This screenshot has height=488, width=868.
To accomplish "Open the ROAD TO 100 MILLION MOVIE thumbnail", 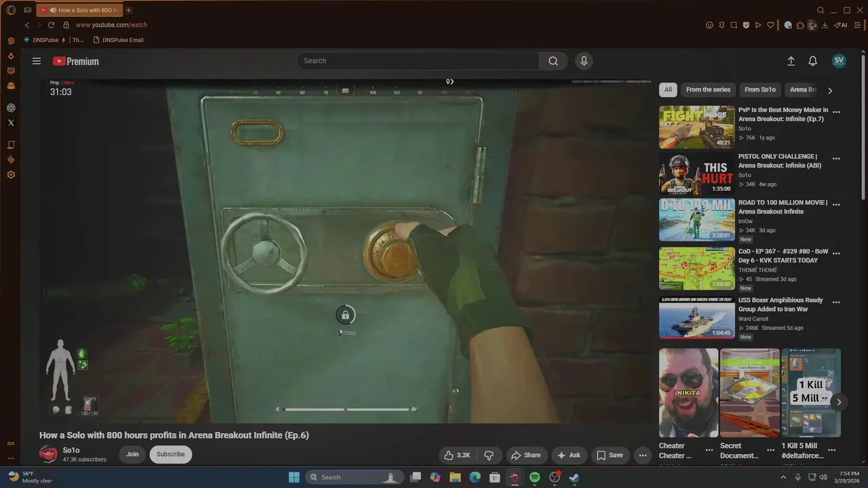I will pyautogui.click(x=696, y=220).
